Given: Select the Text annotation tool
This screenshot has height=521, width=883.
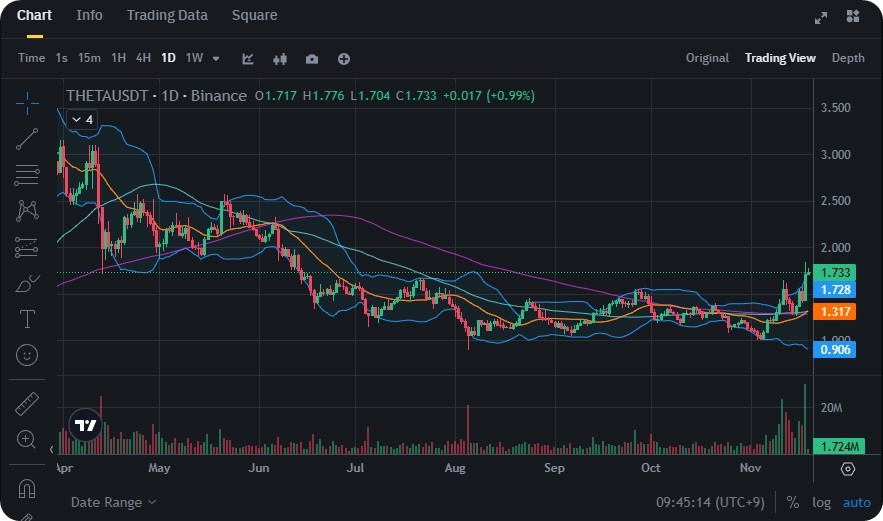Looking at the screenshot, I should pyautogui.click(x=27, y=319).
